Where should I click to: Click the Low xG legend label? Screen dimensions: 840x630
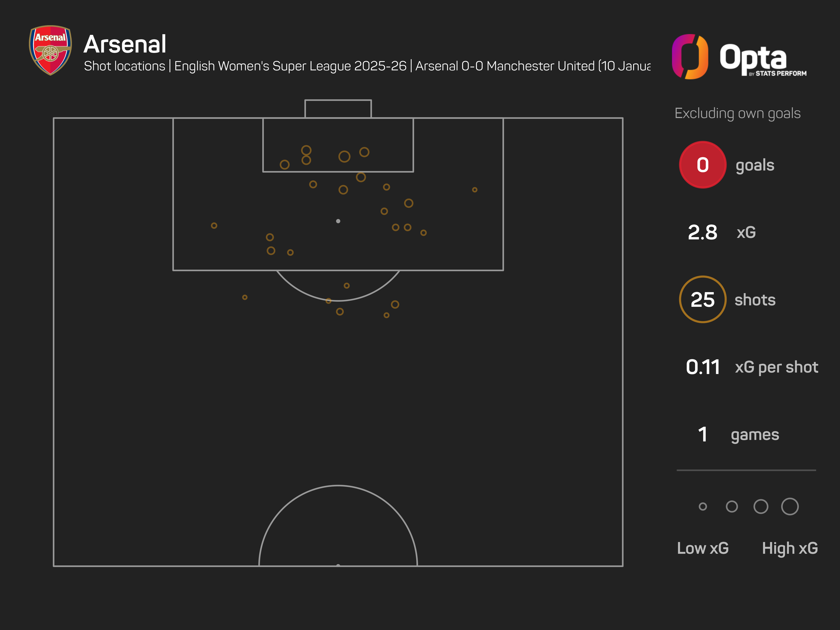[702, 548]
